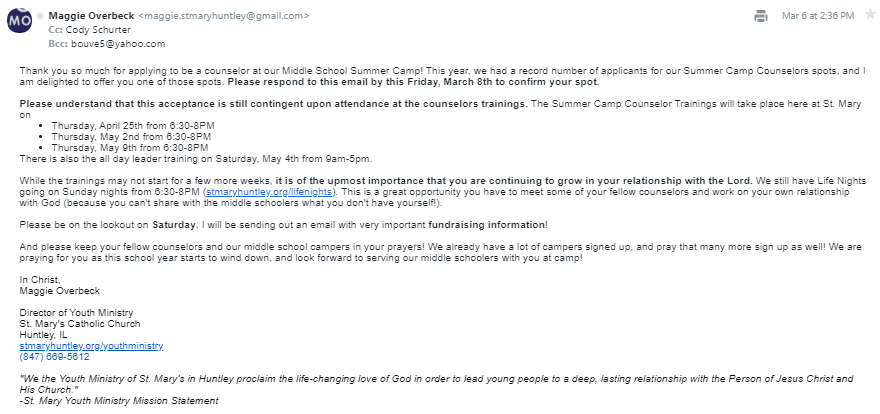Click the printer icon to print email

coord(761,16)
